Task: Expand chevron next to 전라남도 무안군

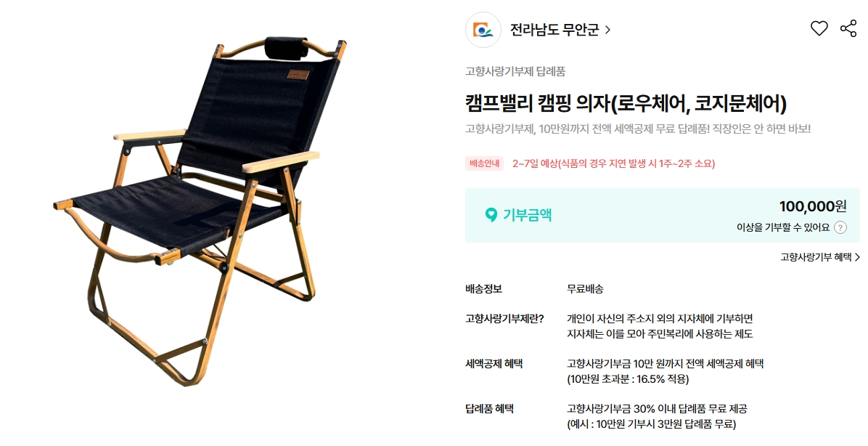Action: point(607,30)
